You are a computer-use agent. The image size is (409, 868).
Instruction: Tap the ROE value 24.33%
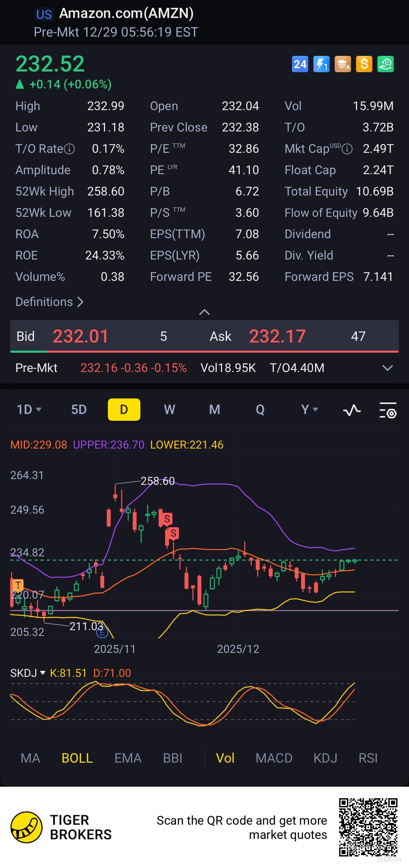pos(105,255)
